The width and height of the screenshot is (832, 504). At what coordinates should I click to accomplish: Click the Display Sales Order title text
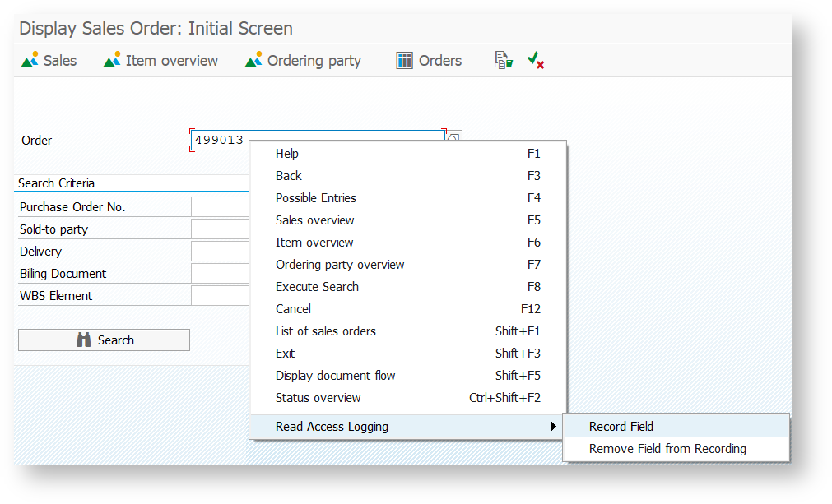pos(156,28)
